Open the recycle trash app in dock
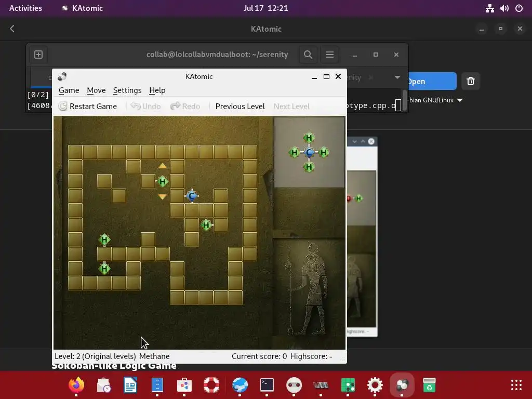Viewport: 532px width, 399px height. point(429,385)
